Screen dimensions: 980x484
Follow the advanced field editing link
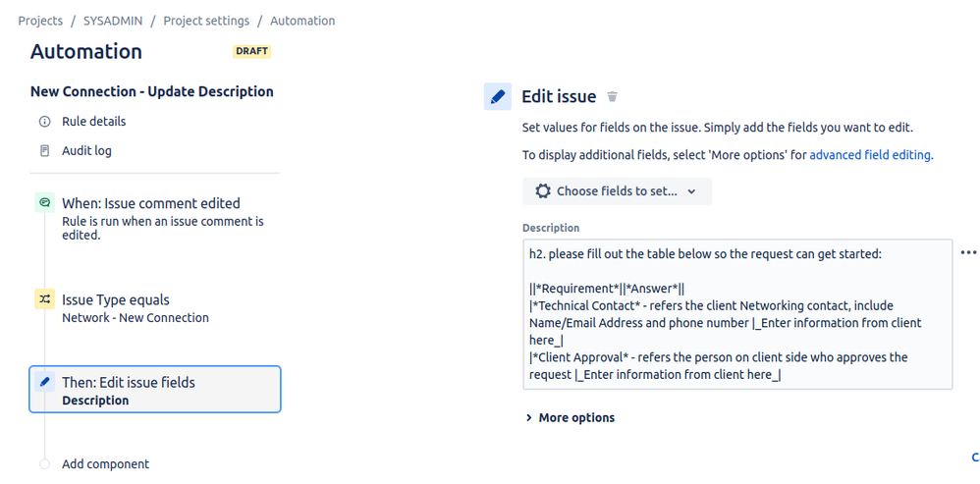point(869,155)
